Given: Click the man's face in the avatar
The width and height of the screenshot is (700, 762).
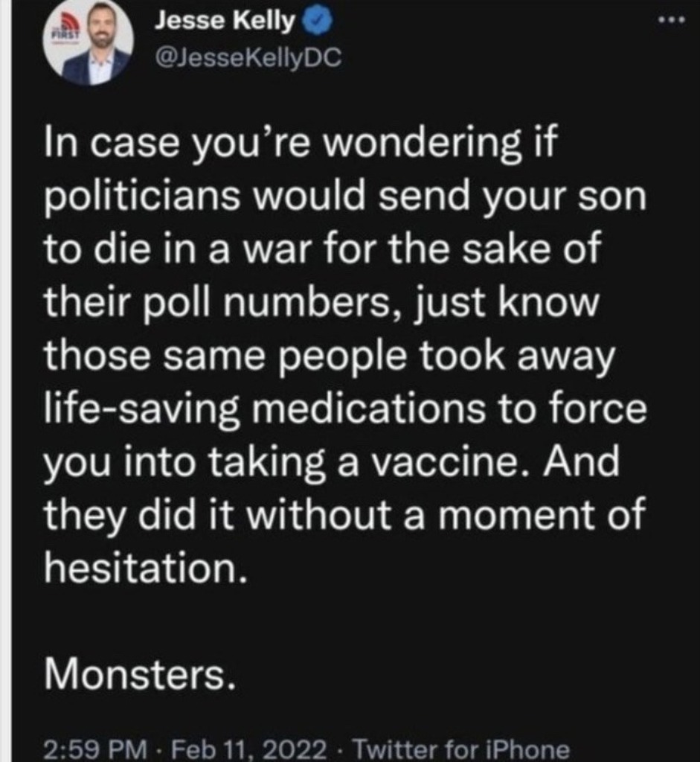Looking at the screenshot, I should 100,29.
